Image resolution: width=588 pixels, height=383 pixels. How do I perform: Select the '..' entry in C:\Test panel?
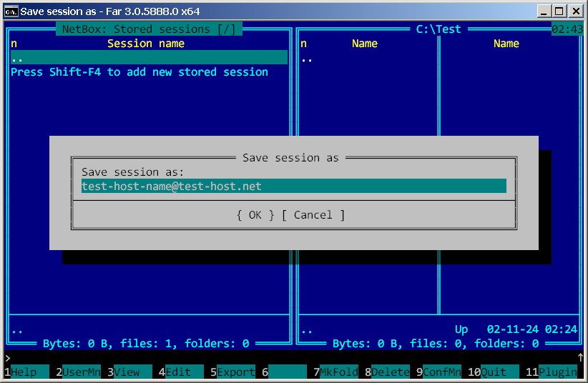coord(307,60)
